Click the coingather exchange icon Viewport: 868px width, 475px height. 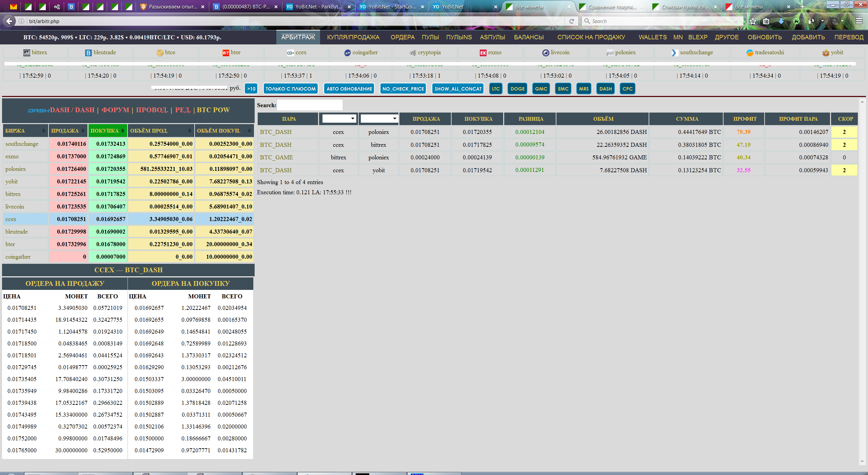click(347, 53)
